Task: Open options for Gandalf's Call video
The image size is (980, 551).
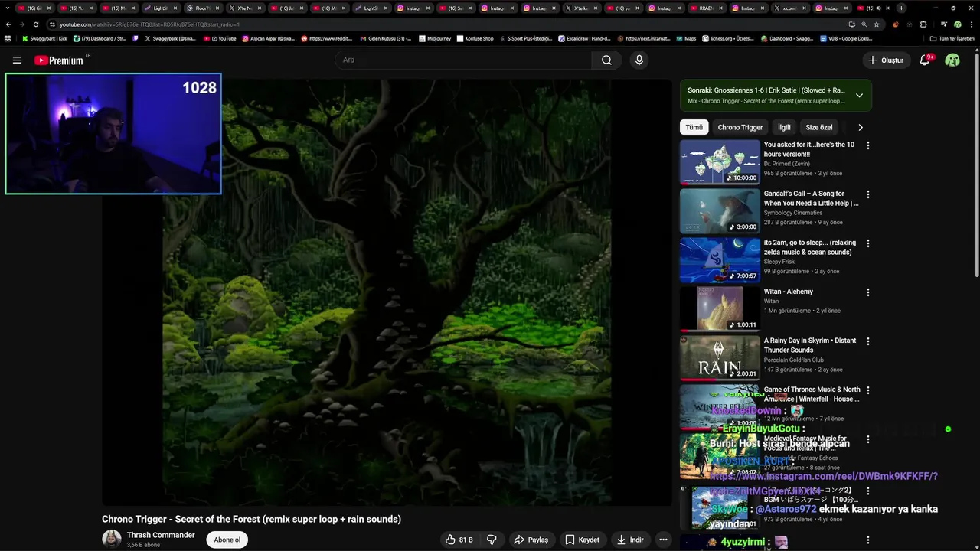Action: click(867, 194)
